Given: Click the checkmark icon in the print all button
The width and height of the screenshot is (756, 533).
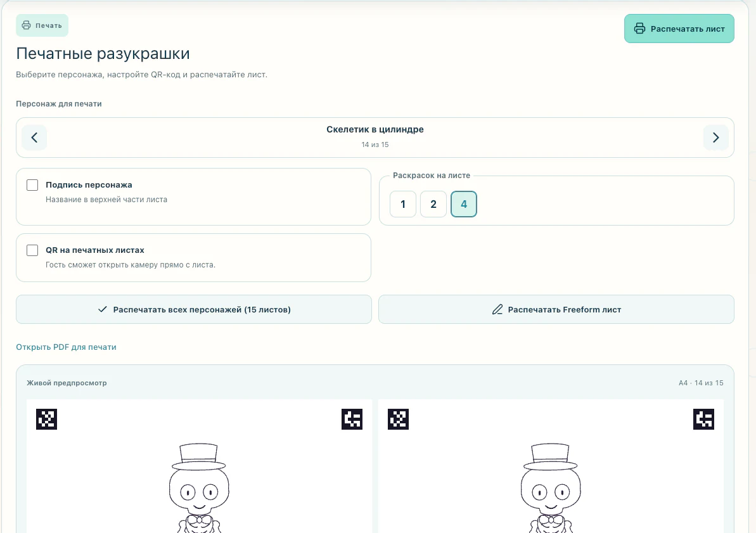Looking at the screenshot, I should 102,309.
